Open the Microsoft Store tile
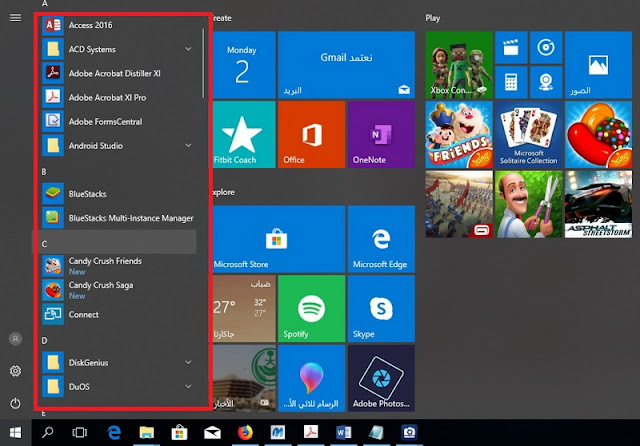 [x=278, y=239]
